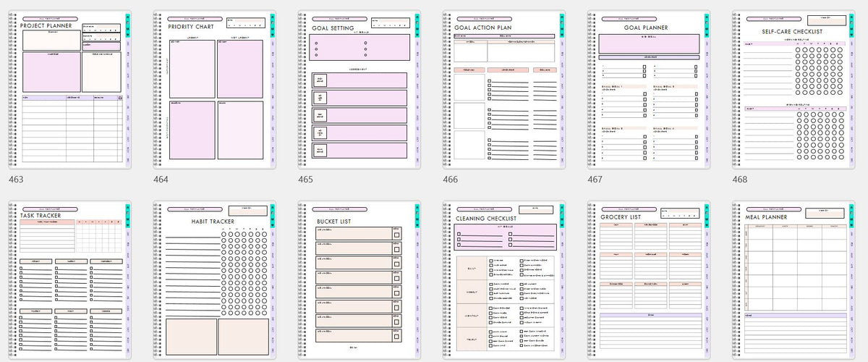
Task: Open the Goal Planner page thumbnail
Action: [x=649, y=90]
